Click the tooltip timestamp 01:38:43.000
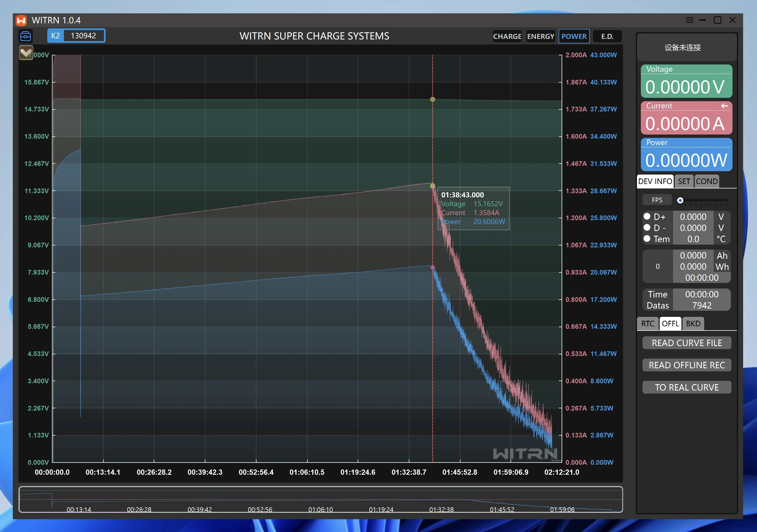The image size is (757, 532). (x=463, y=195)
